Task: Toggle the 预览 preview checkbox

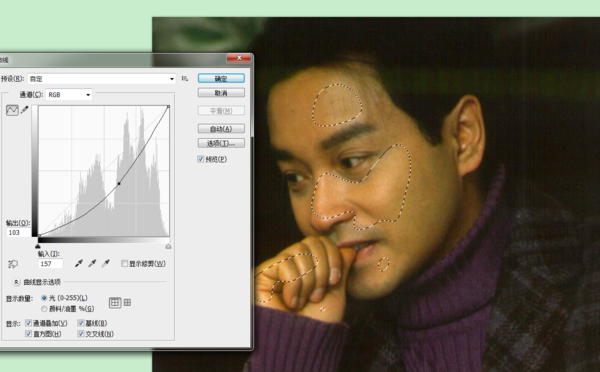Action: pyautogui.click(x=201, y=159)
